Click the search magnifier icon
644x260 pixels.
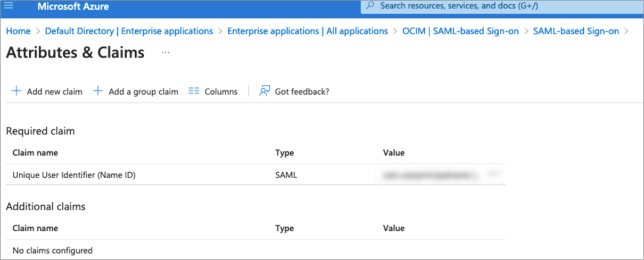[x=370, y=6]
